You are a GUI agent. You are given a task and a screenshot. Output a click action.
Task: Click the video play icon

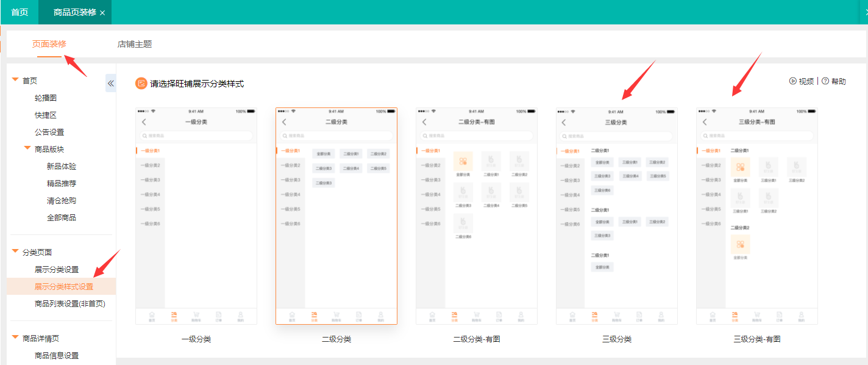pyautogui.click(x=793, y=81)
